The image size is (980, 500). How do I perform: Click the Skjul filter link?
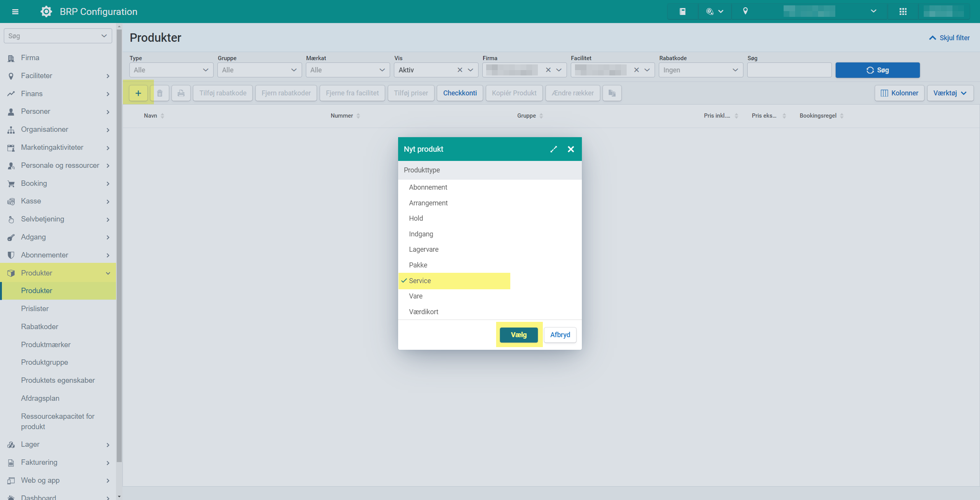[x=949, y=38]
